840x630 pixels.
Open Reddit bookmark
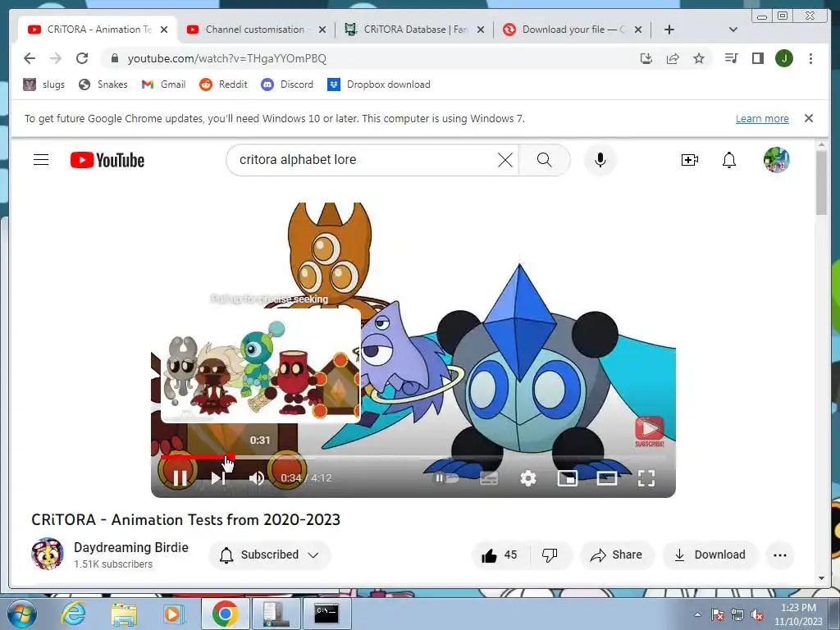click(223, 84)
